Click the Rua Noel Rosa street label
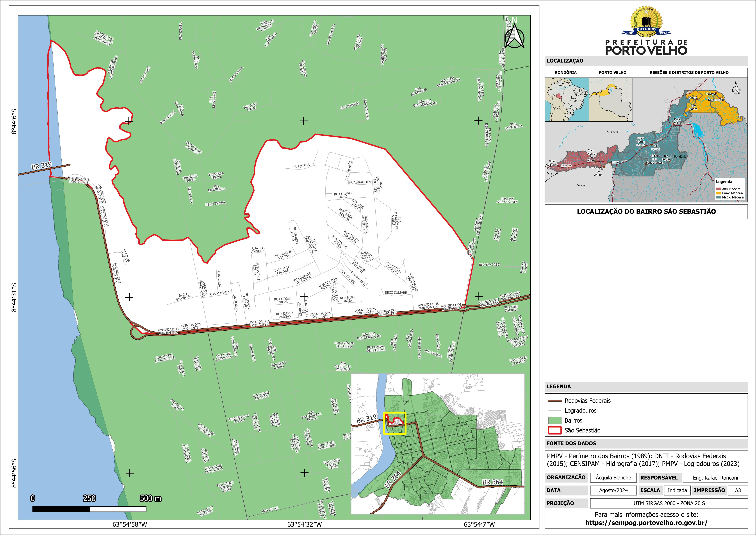The image size is (756, 535). (348, 299)
